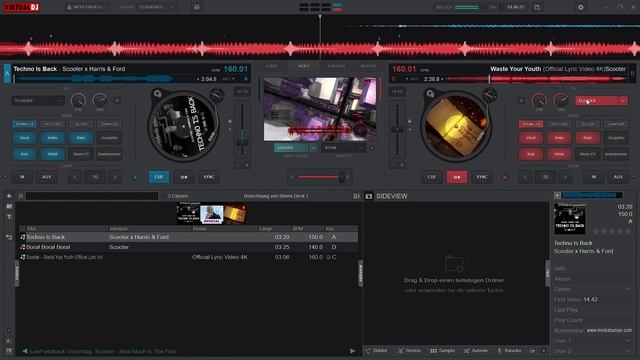This screenshot has height=360, width=640.
Task: Open the Sidelist tab at bottom
Action: pyautogui.click(x=376, y=351)
